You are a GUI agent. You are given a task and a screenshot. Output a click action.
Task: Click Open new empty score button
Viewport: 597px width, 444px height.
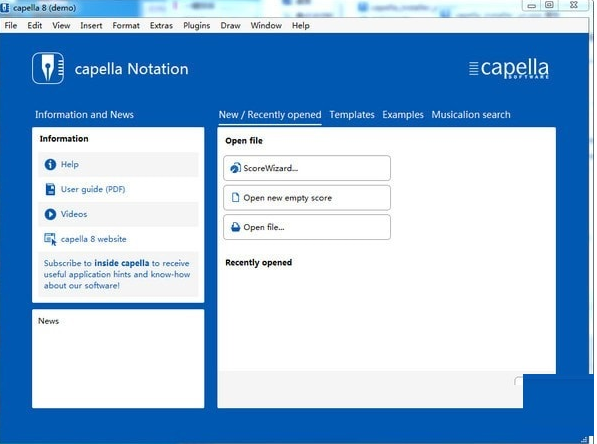click(x=307, y=198)
